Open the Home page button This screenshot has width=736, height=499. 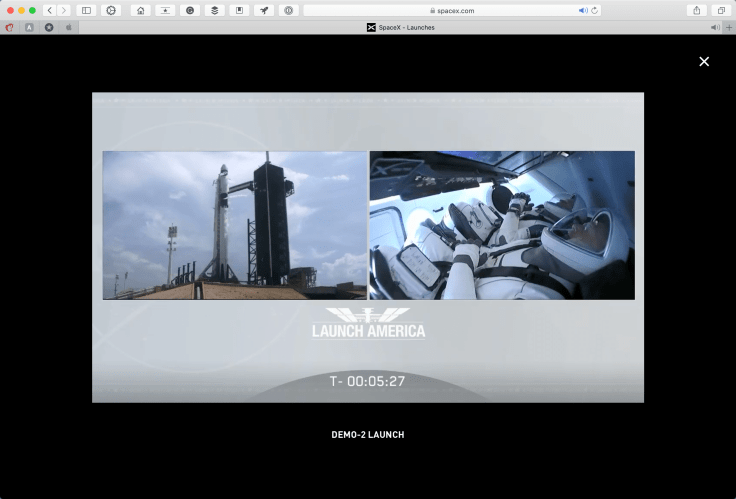pyautogui.click(x=140, y=10)
